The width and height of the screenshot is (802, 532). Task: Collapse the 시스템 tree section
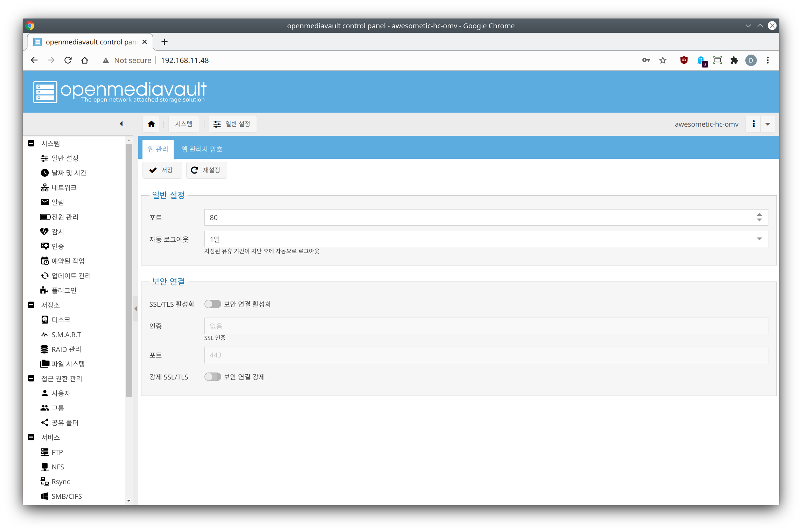(31, 143)
